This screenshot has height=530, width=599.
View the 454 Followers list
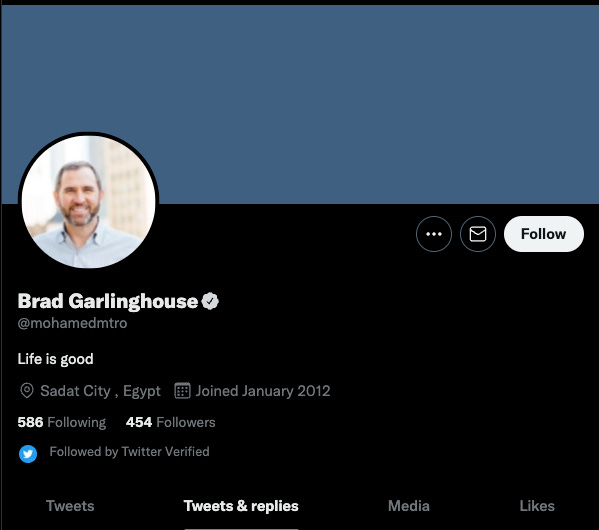171,422
